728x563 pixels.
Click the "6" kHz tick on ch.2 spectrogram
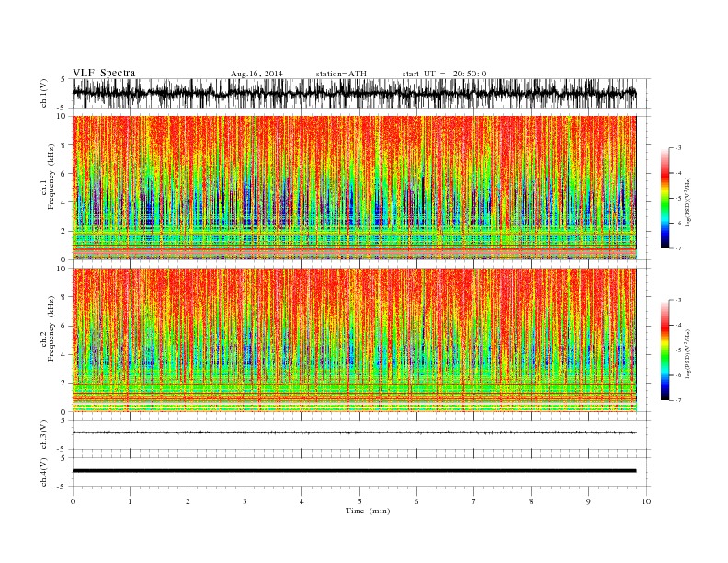[x=64, y=326]
